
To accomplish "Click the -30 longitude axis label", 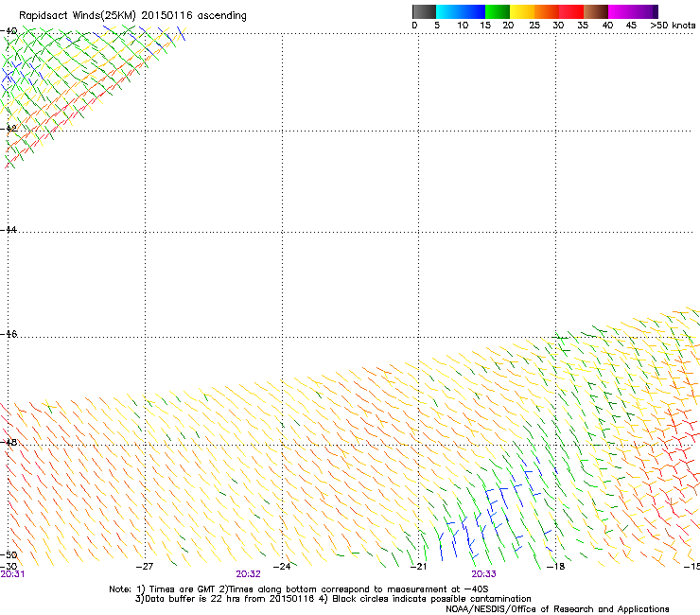I will pos(9,567).
